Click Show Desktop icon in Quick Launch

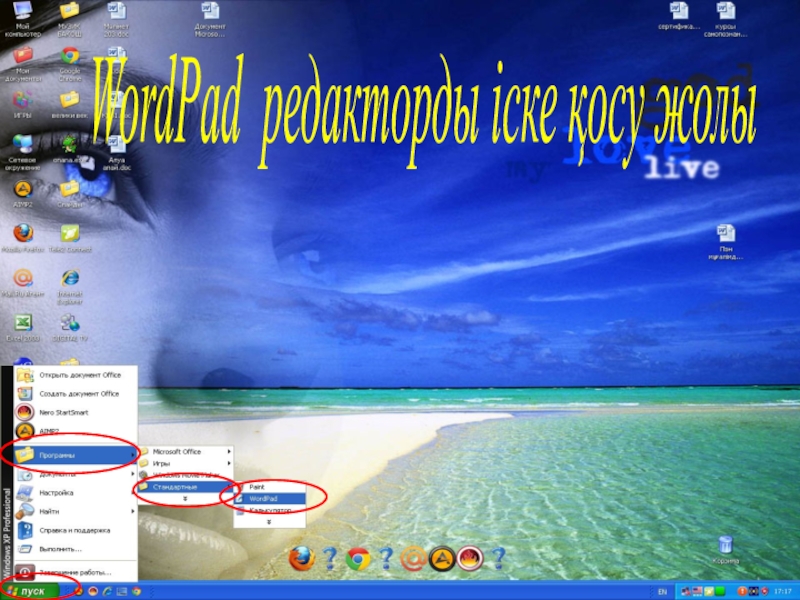click(x=121, y=591)
